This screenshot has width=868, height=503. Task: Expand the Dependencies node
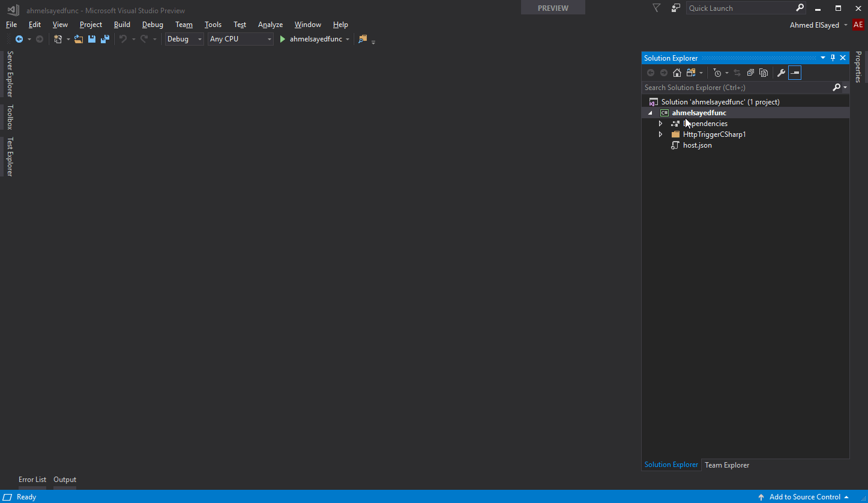tap(660, 123)
